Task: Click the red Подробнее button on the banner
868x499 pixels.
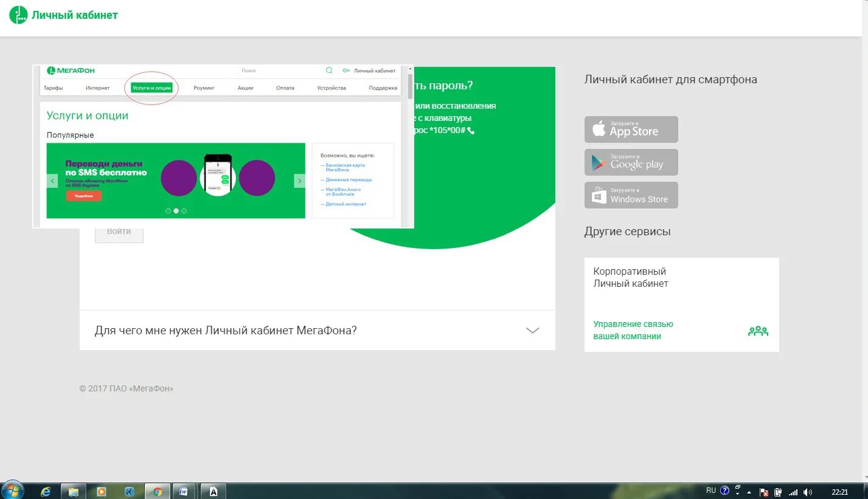Action: (x=83, y=196)
